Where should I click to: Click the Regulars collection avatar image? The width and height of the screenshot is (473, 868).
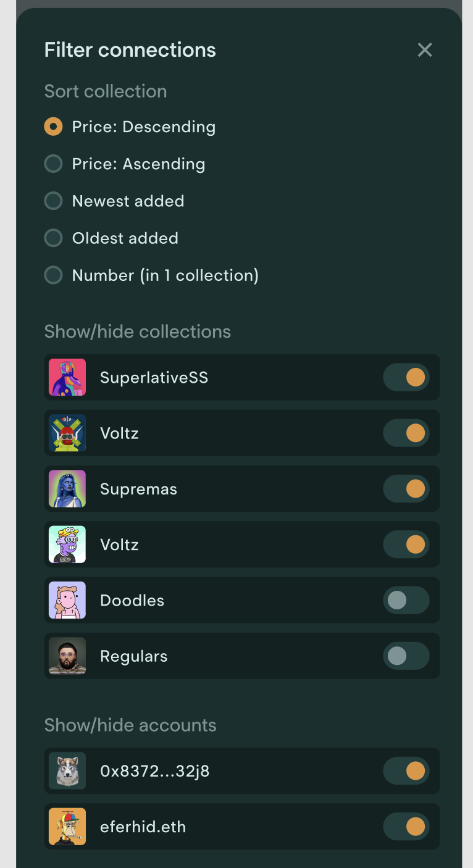[x=67, y=656]
